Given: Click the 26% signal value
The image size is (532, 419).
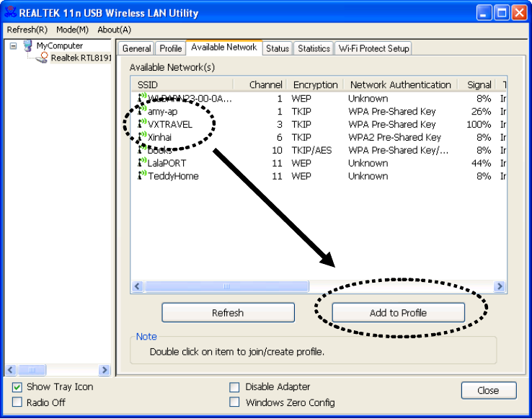Looking at the screenshot, I should [481, 111].
